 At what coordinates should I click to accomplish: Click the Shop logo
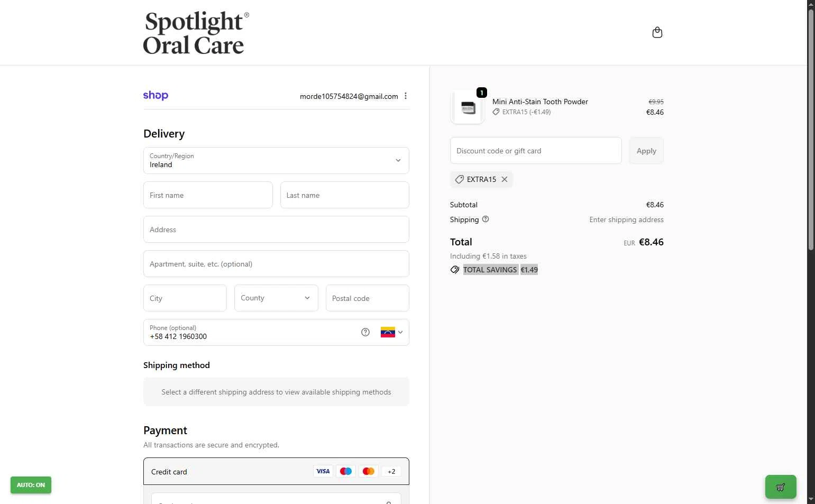(x=155, y=95)
